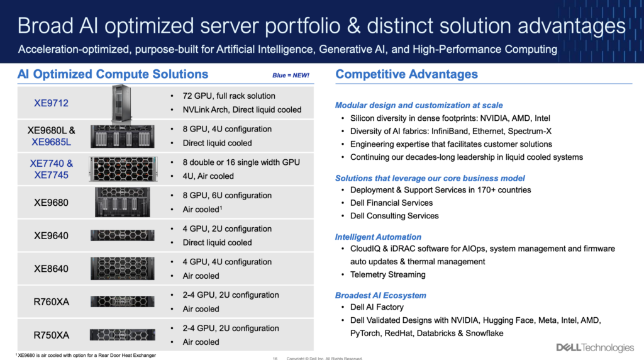Click 'Solutions that leverage our core business model'
644x360 pixels.
[430, 178]
